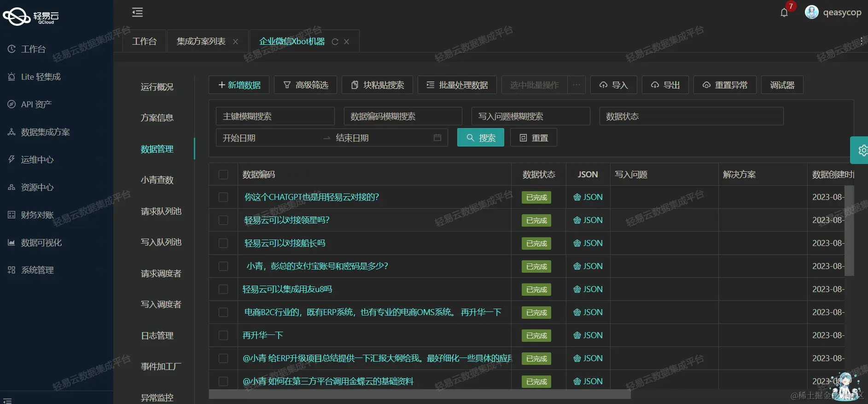Open the settings gear panel on right edge
Screen dimensions: 868x404
[860, 150]
